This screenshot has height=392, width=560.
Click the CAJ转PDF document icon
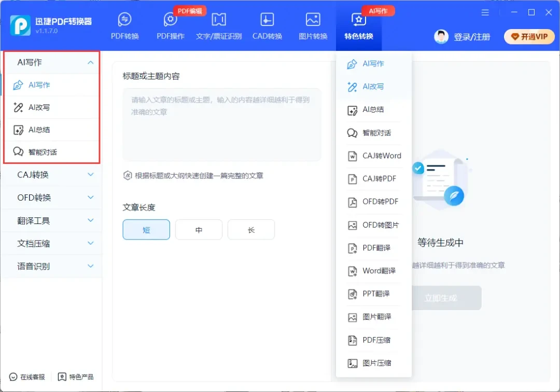[352, 179]
